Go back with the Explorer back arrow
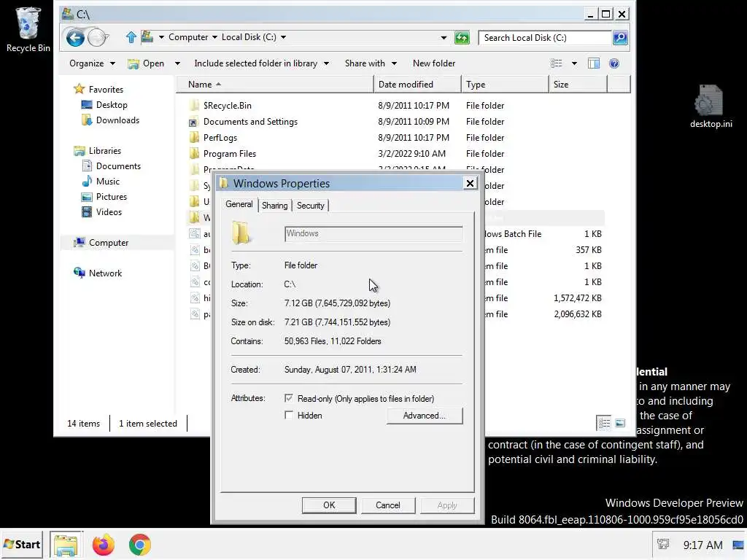747x560 pixels. point(75,38)
